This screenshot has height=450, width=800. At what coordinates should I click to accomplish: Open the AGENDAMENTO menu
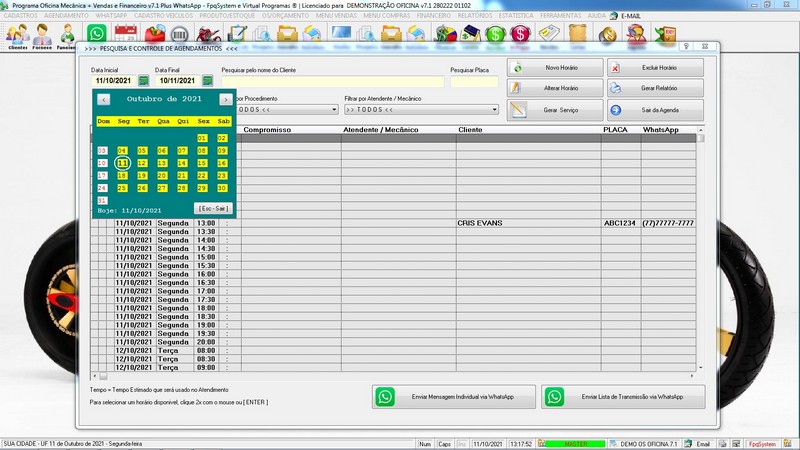click(66, 16)
